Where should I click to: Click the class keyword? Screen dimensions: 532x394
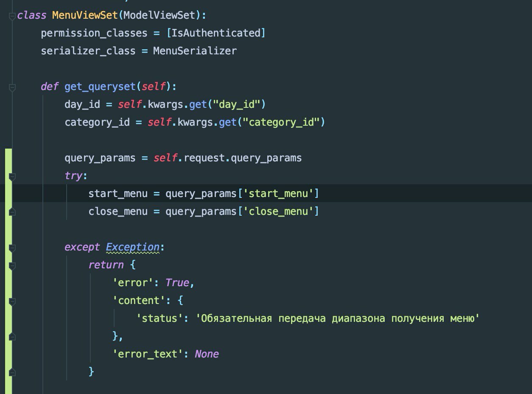(32, 15)
